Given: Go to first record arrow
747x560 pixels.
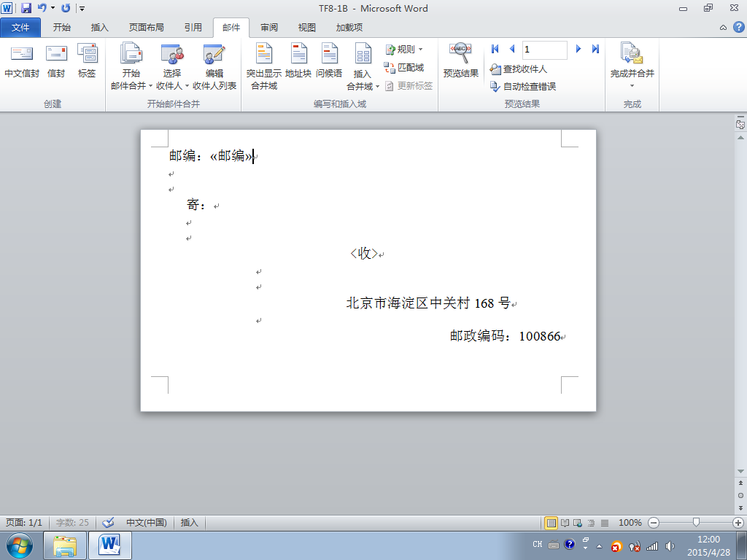Looking at the screenshot, I should [x=495, y=49].
